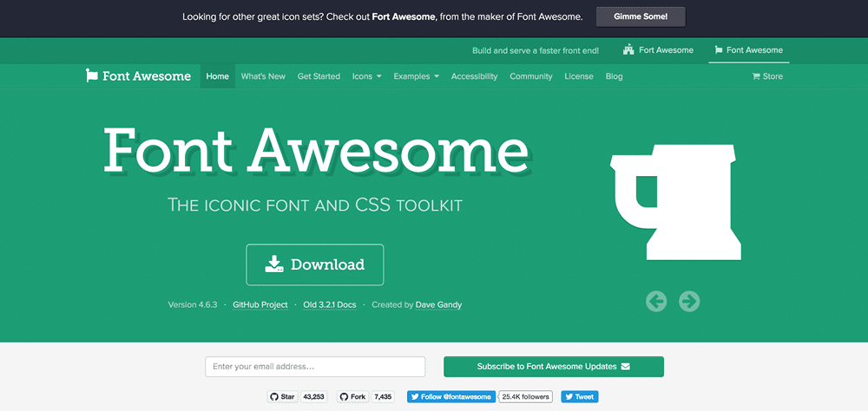Open the Home nav item

coord(218,76)
